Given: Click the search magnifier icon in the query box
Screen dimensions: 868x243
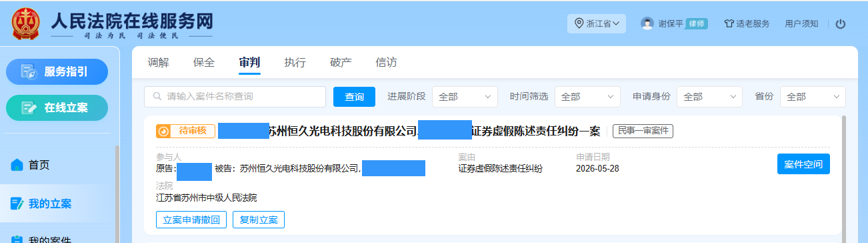Looking at the screenshot, I should pos(157,96).
